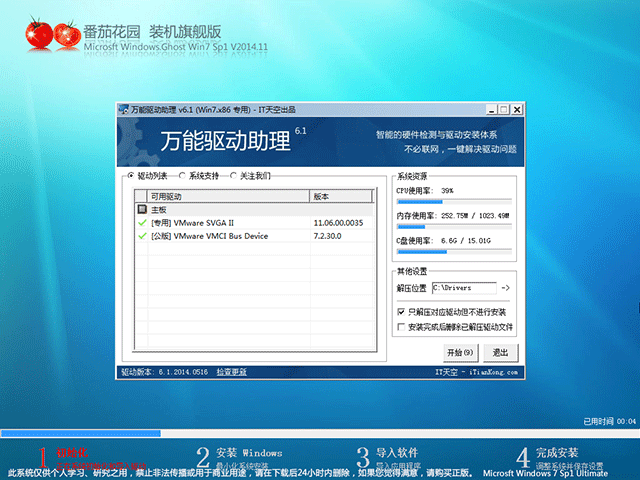Image resolution: width=640 pixels, height=480 pixels.
Task: Select the 驱动列表 radio button
Action: pos(131,176)
